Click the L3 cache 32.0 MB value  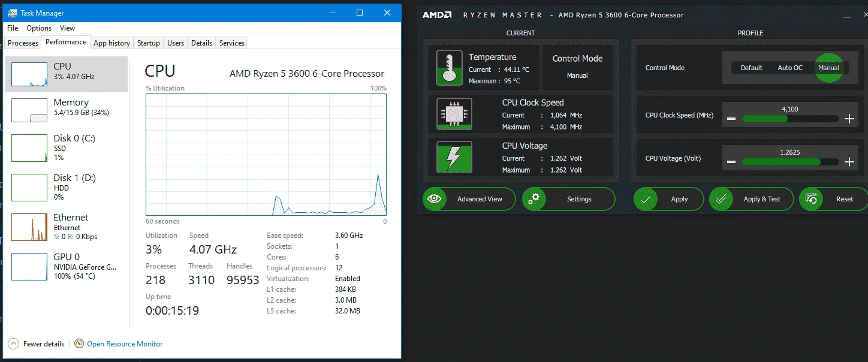point(348,311)
